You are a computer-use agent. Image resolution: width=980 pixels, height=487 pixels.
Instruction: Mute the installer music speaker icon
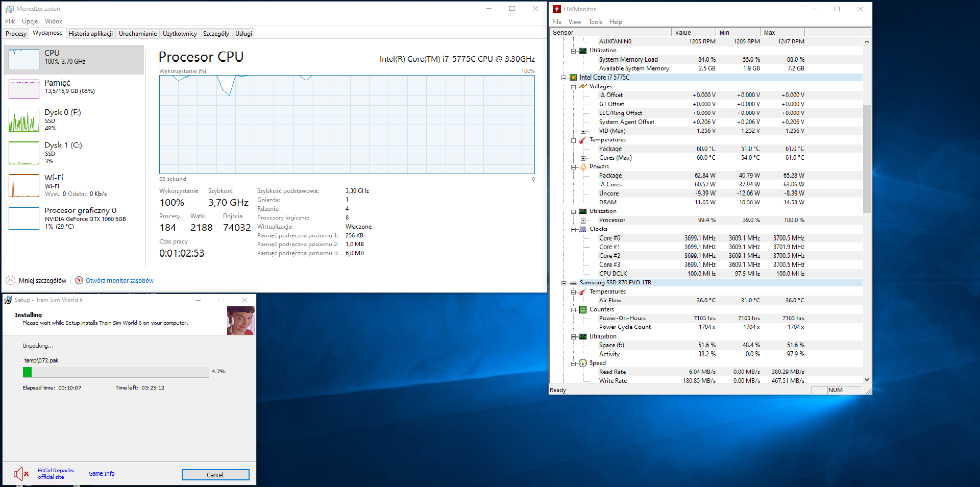[x=20, y=474]
